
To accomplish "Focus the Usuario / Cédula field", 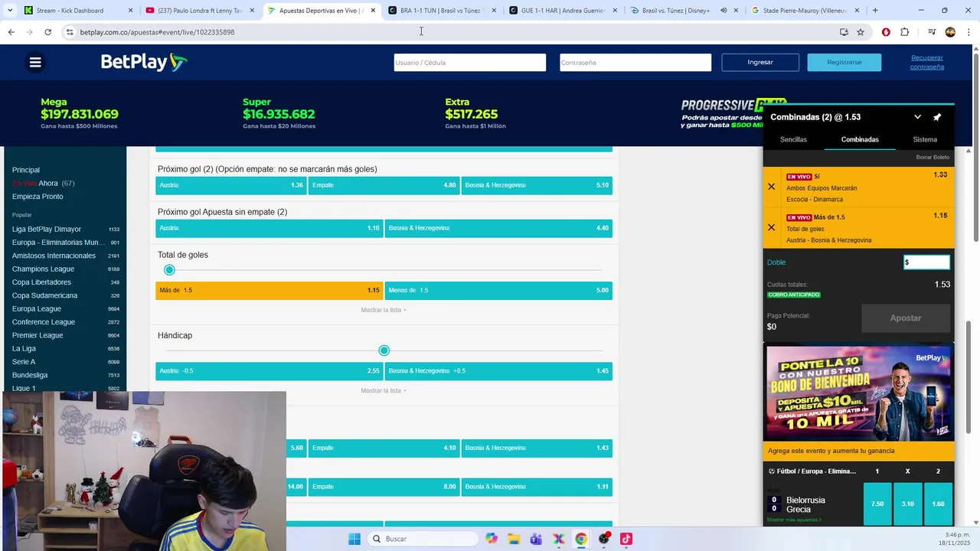I will [x=469, y=62].
